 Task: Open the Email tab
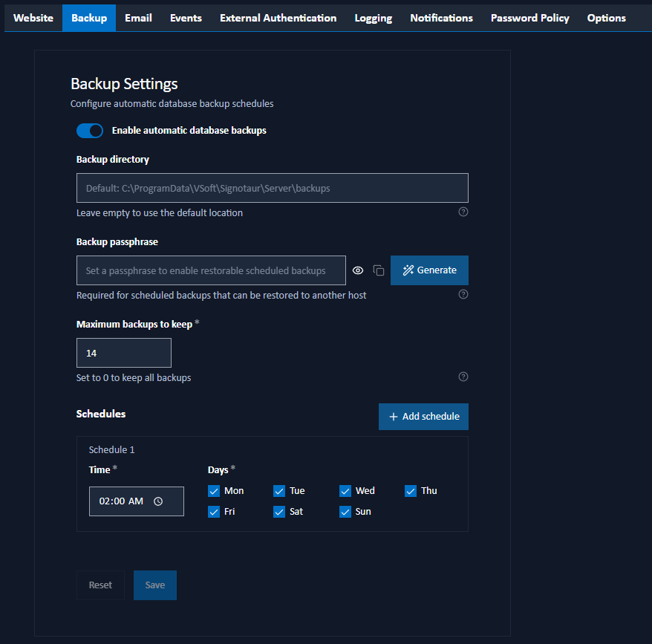(138, 19)
